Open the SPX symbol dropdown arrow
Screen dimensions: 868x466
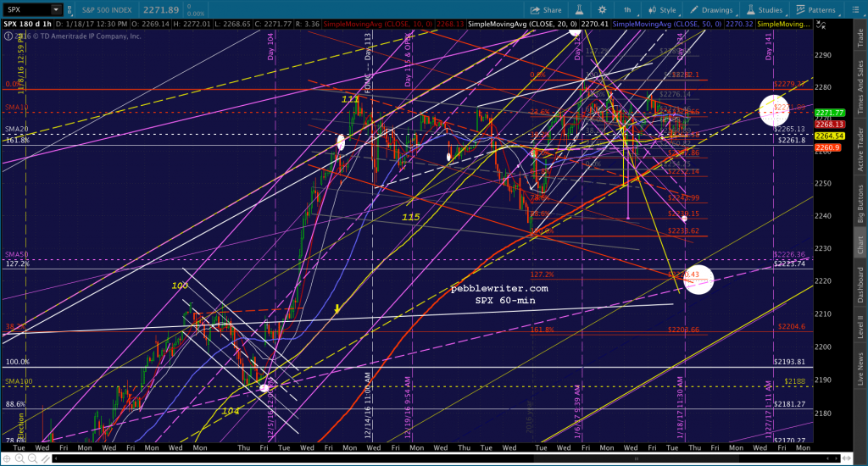[56, 9]
